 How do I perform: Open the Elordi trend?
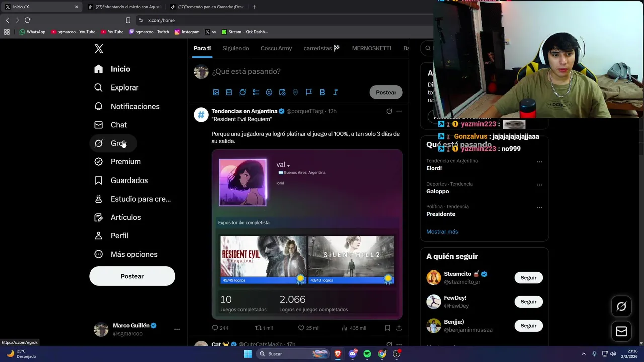[x=434, y=168]
